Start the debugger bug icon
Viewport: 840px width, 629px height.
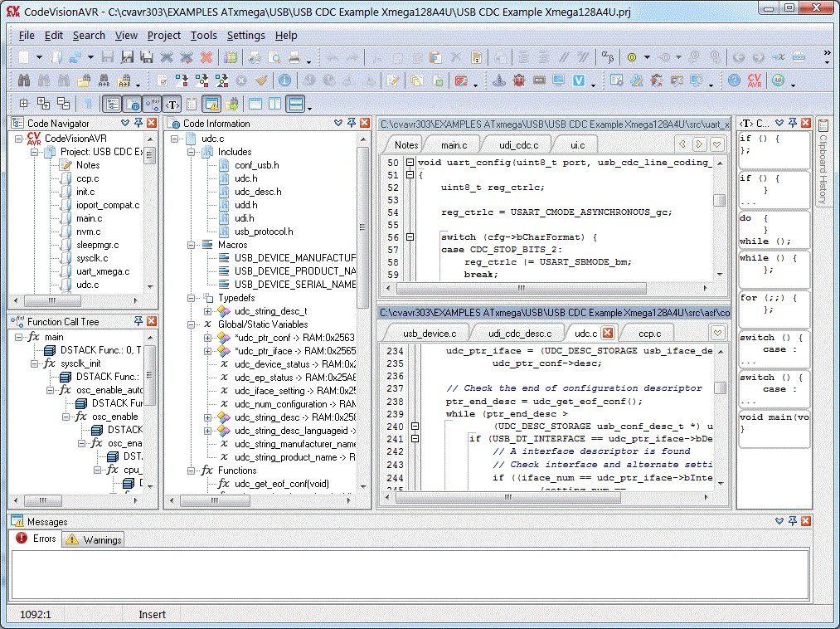pos(518,80)
